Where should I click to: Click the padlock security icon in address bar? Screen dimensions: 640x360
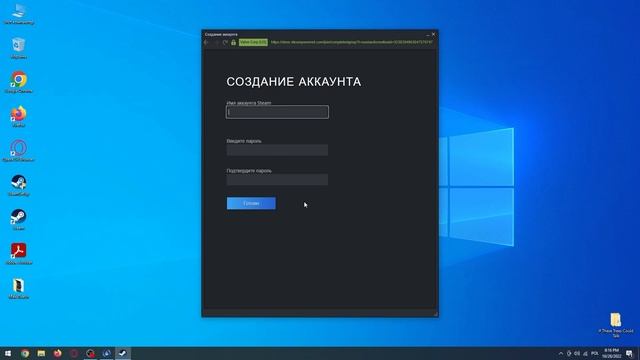point(233,42)
